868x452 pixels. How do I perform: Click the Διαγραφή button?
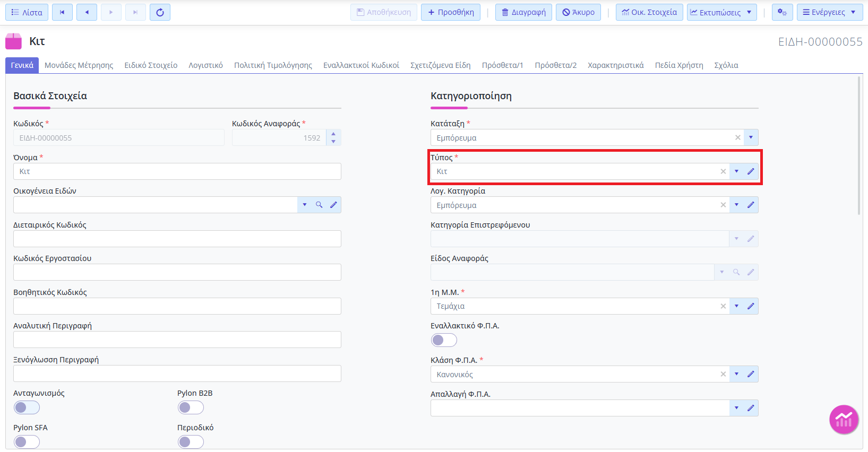click(523, 12)
